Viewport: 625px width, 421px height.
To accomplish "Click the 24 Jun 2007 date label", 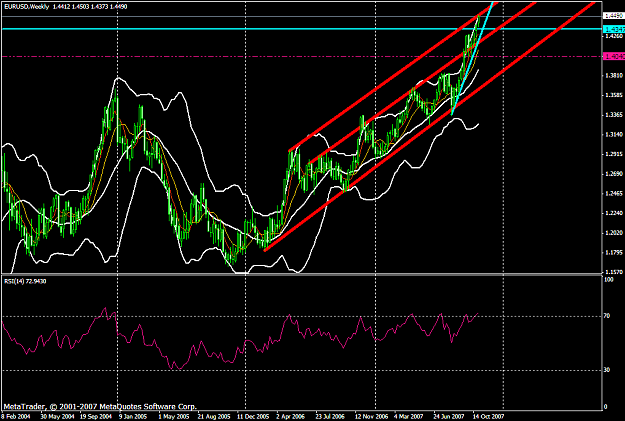I will 449,417.
